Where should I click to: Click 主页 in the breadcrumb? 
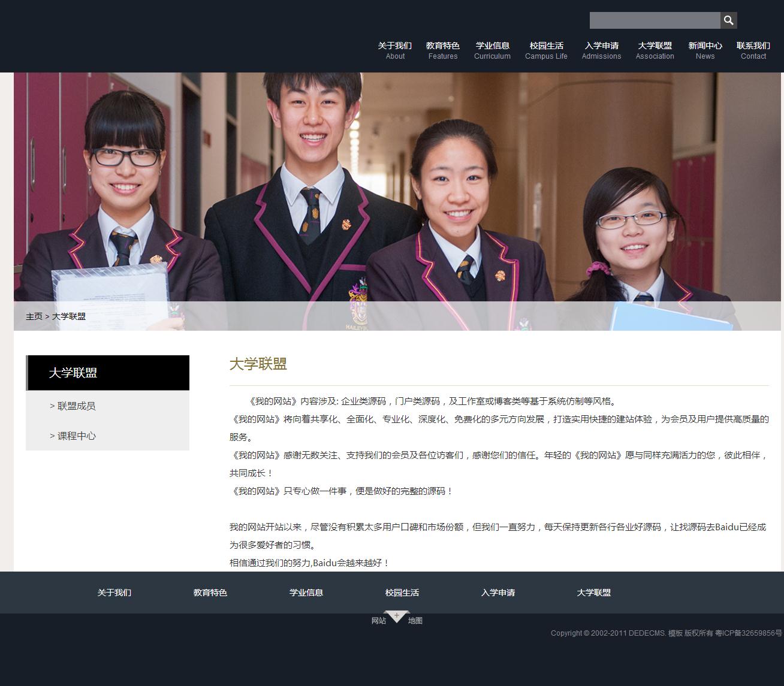34,316
